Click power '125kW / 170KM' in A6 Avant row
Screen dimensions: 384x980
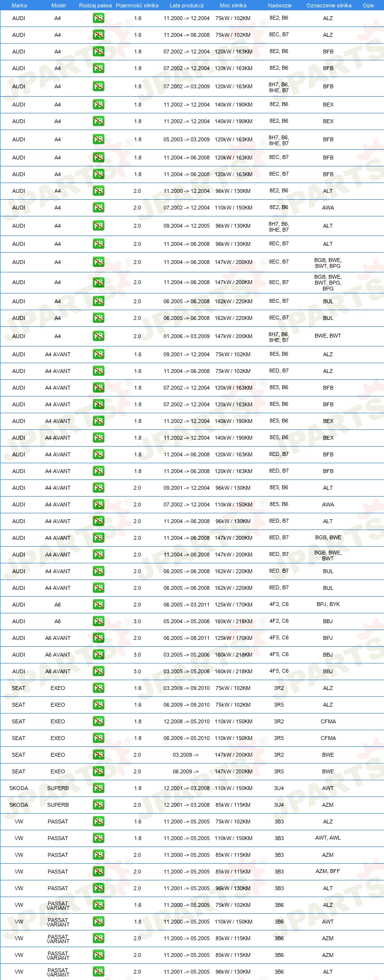[234, 638]
